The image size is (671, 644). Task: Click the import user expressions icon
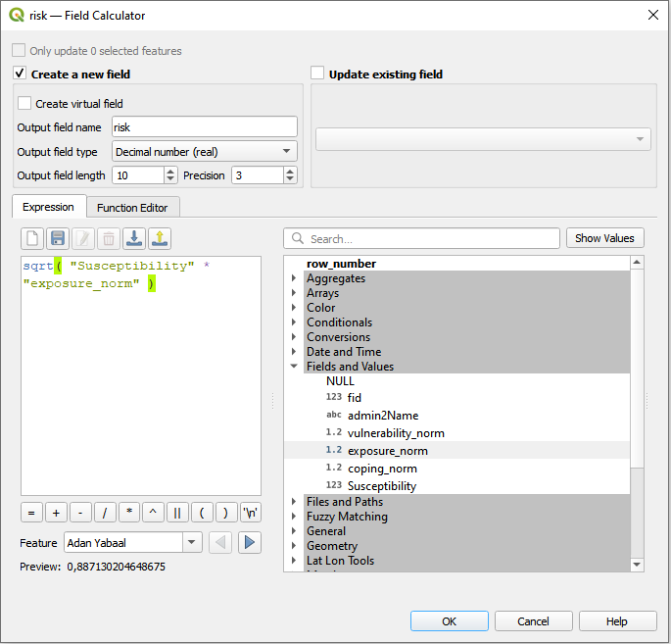[x=134, y=238]
